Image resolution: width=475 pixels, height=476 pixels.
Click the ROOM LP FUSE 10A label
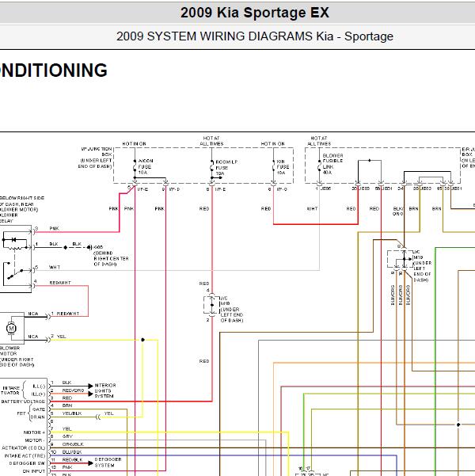point(226,168)
